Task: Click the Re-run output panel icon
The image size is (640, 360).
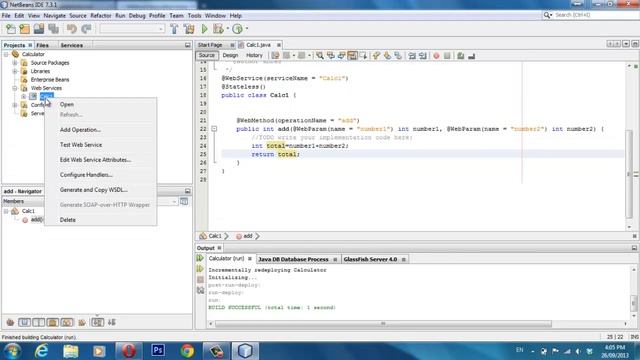Action: click(200, 258)
